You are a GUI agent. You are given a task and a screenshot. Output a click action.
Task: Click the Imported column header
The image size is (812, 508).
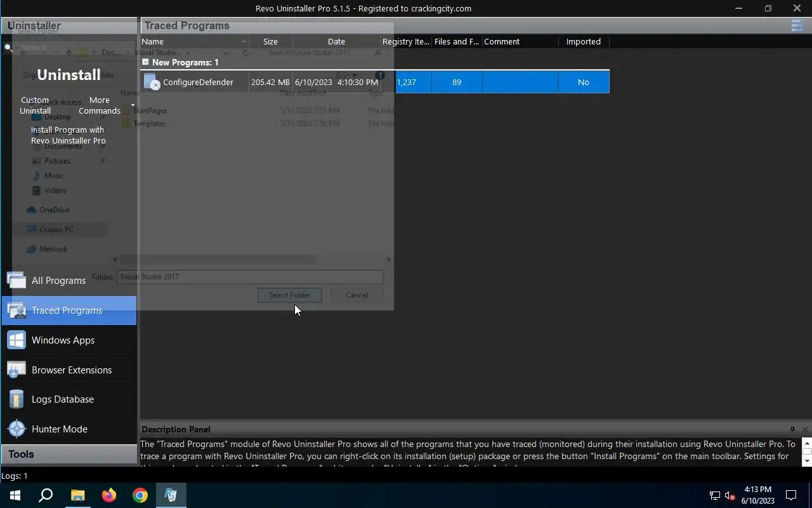(584, 41)
